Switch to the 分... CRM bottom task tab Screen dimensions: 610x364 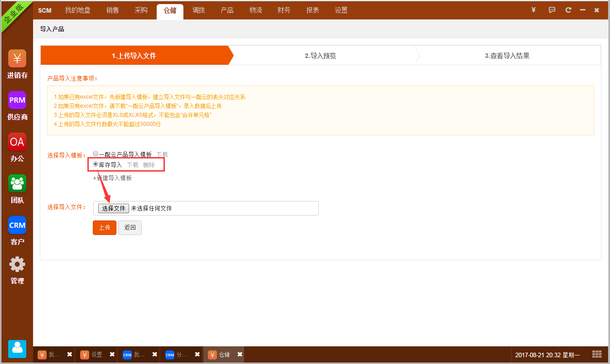[177, 354]
